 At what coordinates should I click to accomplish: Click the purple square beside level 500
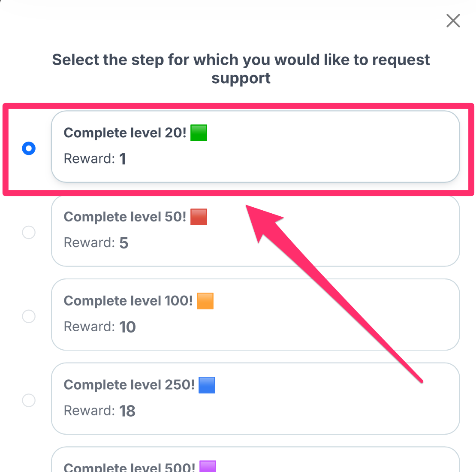[x=208, y=466]
